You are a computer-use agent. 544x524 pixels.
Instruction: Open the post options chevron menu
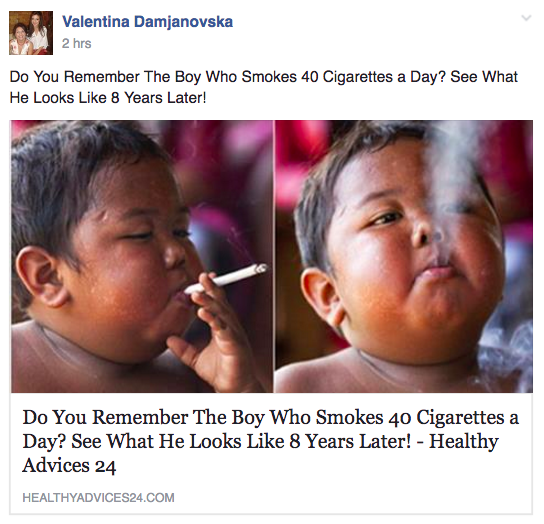(x=526, y=18)
